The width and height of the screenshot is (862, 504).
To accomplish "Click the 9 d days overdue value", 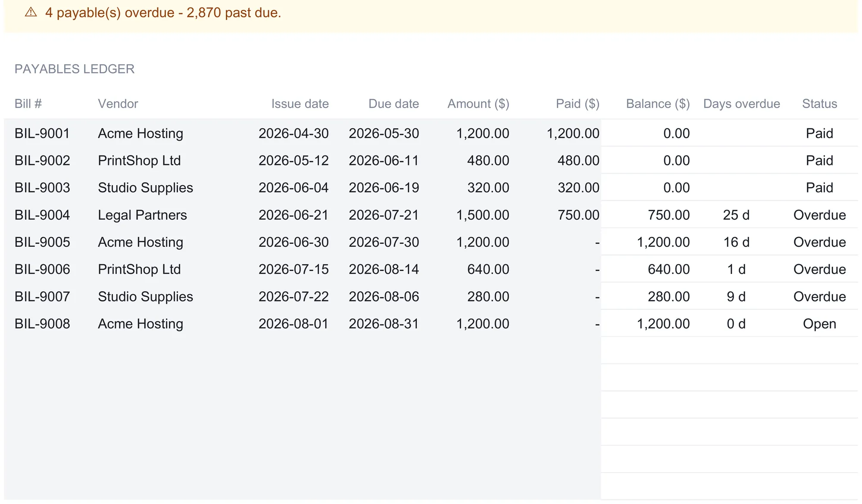I will tap(736, 296).
